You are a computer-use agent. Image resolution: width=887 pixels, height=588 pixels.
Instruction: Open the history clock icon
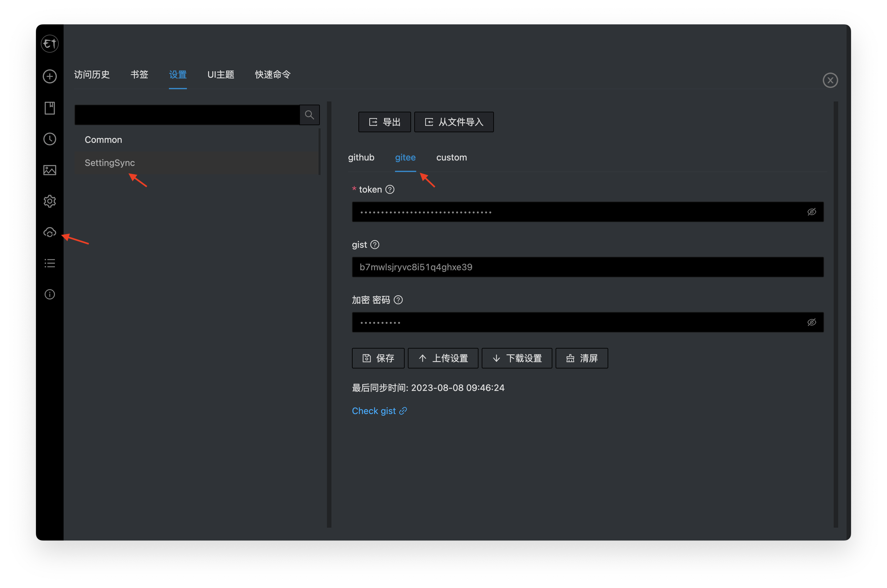49,139
